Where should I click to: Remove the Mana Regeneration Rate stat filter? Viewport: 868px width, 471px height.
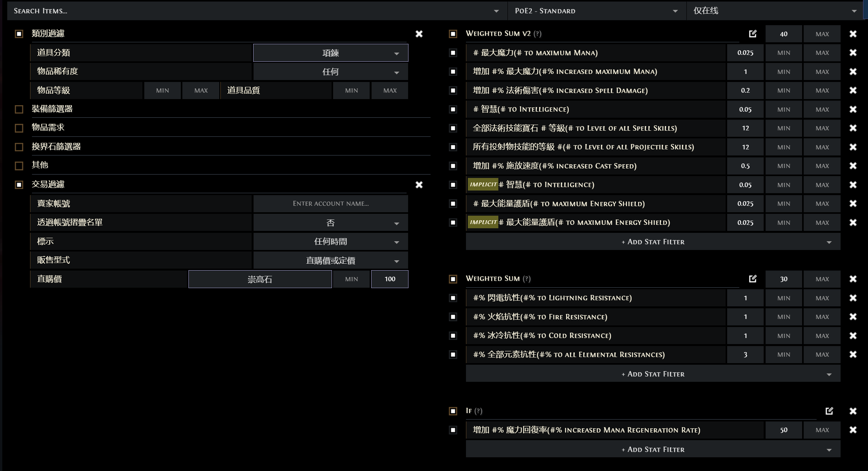853,430
